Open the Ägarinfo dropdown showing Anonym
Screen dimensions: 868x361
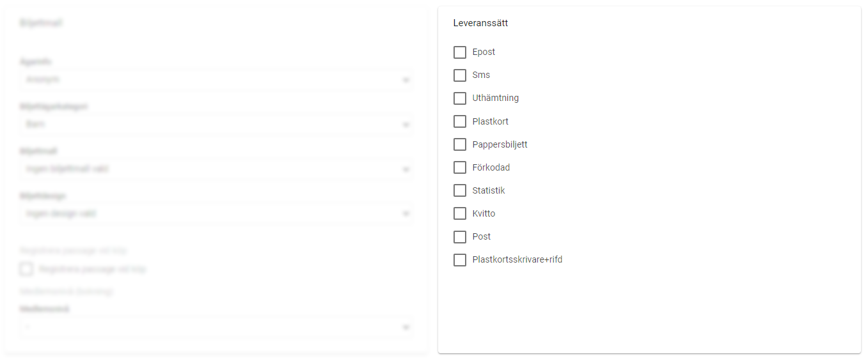click(215, 80)
